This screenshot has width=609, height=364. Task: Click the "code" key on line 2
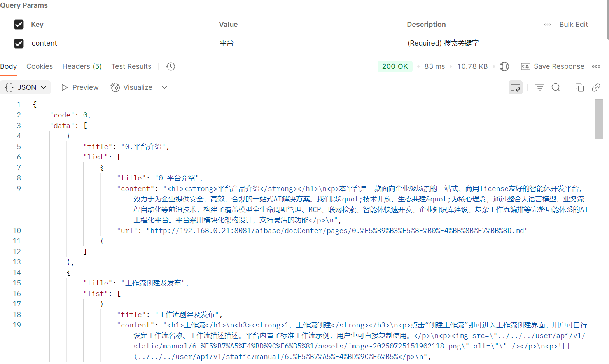62,115
